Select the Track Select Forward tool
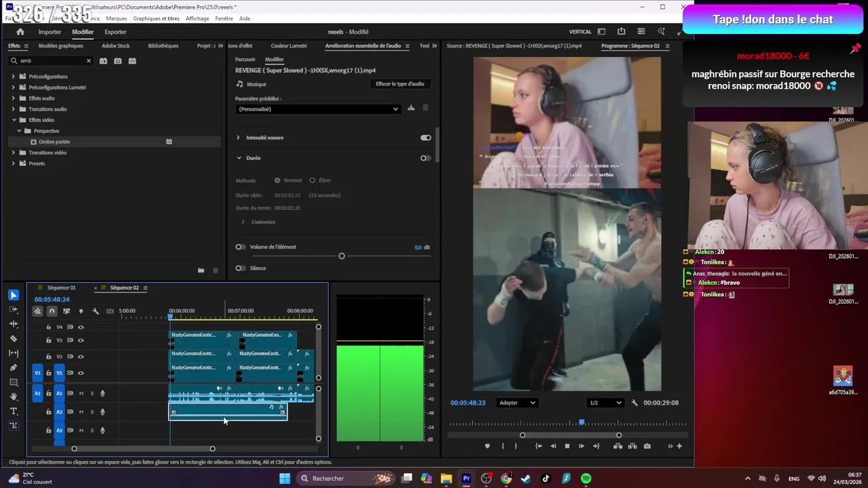Image resolution: width=868 pixels, height=488 pixels. [x=14, y=310]
